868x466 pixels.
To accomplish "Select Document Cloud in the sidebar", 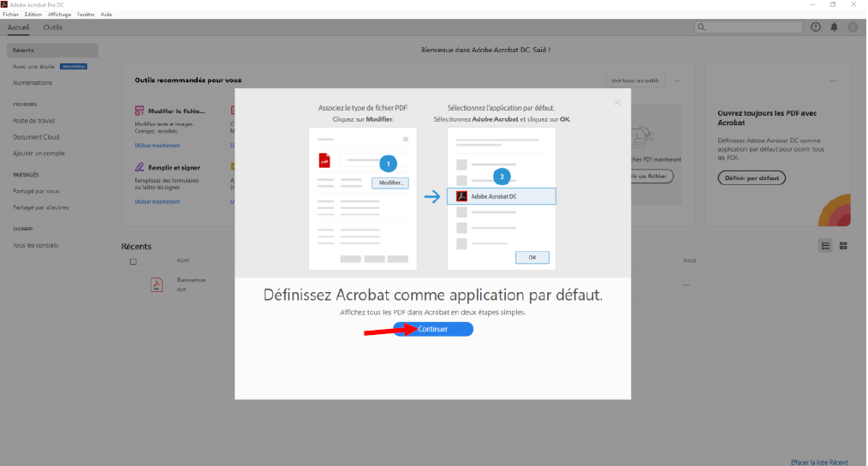I will tap(36, 137).
